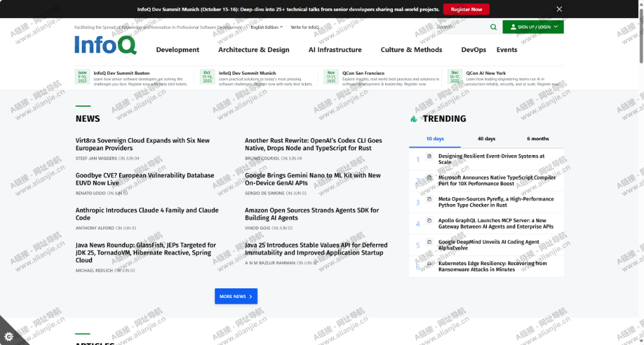Image resolution: width=644 pixels, height=345 pixels.
Task: Open Anthropic Introduces Claude 4 article
Action: pos(147,214)
